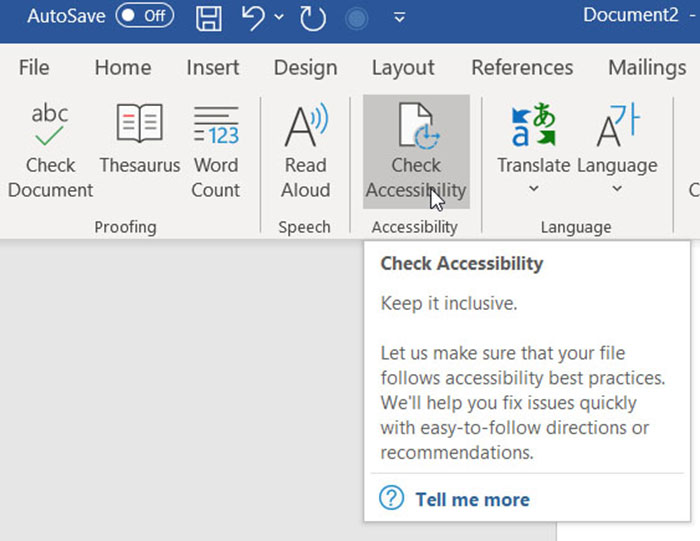Click the Undo arrow icon
Image resolution: width=700 pixels, height=541 pixels.
pyautogui.click(x=255, y=18)
